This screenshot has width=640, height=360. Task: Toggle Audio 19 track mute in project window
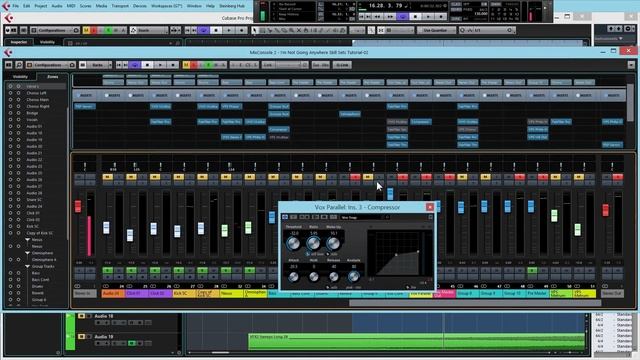81,337
